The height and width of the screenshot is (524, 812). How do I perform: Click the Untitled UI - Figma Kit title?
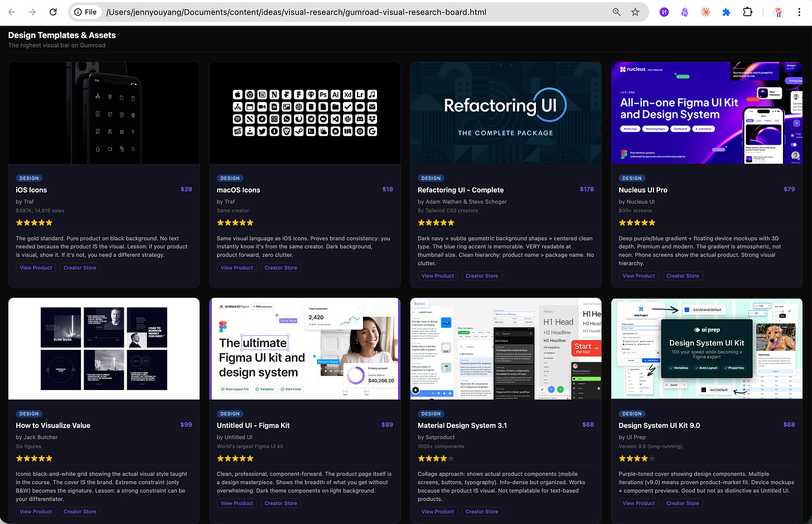point(253,425)
